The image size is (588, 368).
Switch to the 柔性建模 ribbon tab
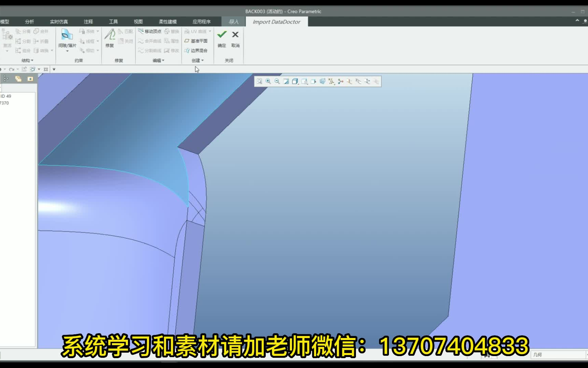click(x=168, y=21)
